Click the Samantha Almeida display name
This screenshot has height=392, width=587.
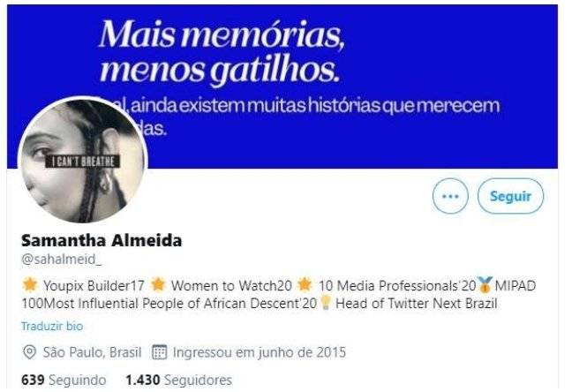(x=102, y=240)
